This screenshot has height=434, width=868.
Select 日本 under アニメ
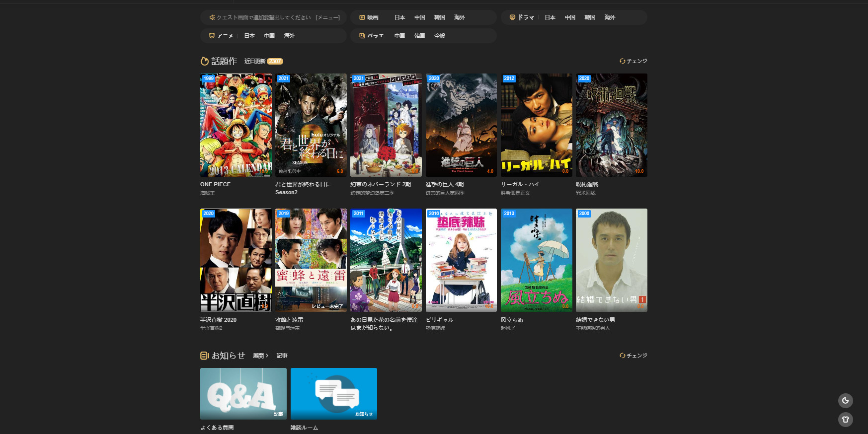249,36
